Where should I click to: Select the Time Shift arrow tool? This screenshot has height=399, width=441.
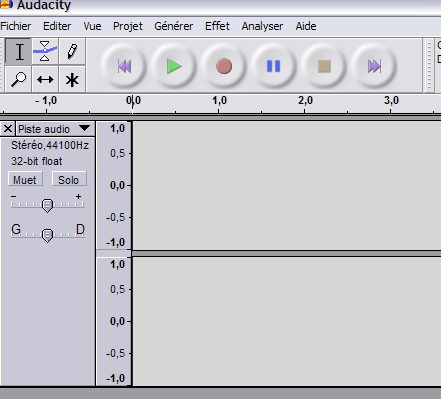tap(45, 79)
